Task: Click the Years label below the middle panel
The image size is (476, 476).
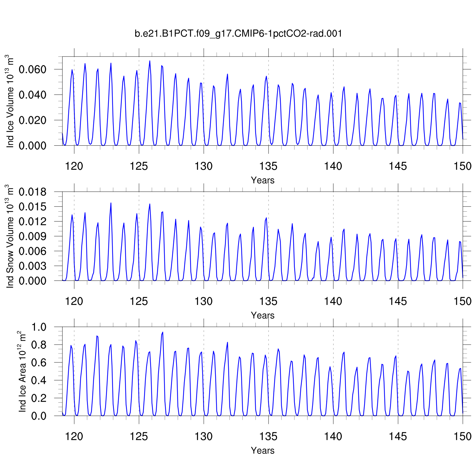Action: point(262,315)
